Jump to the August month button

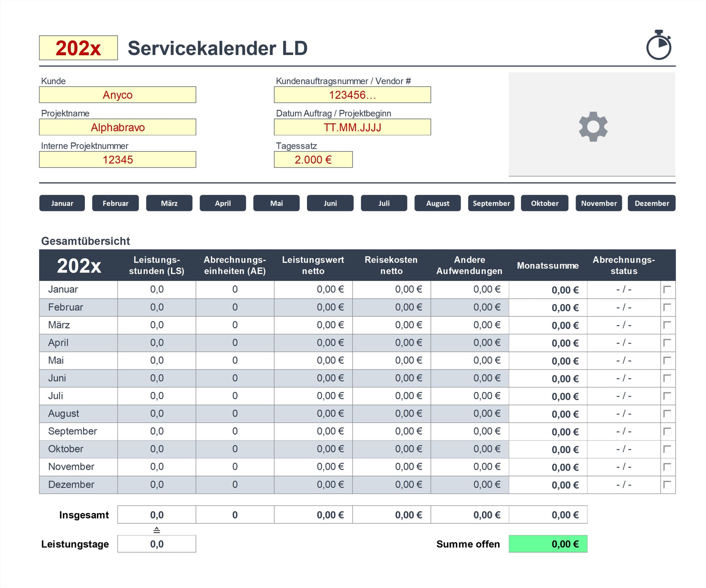pyautogui.click(x=438, y=203)
